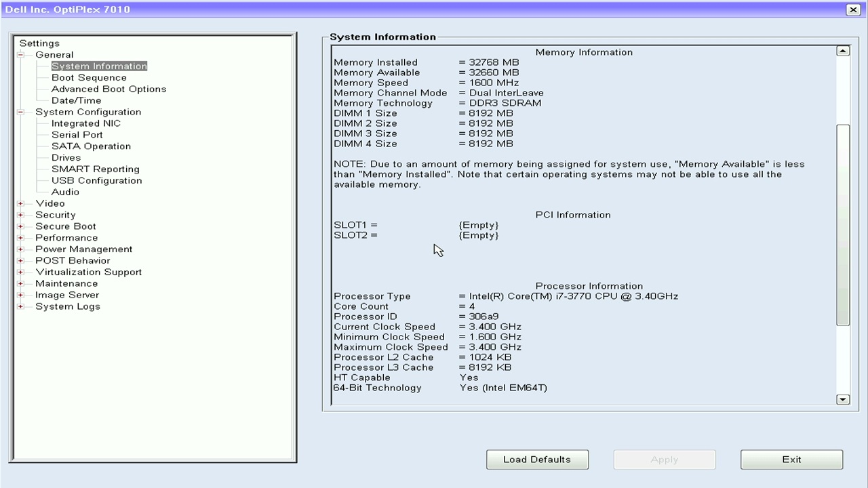Select Integrated NIC settings

(86, 123)
